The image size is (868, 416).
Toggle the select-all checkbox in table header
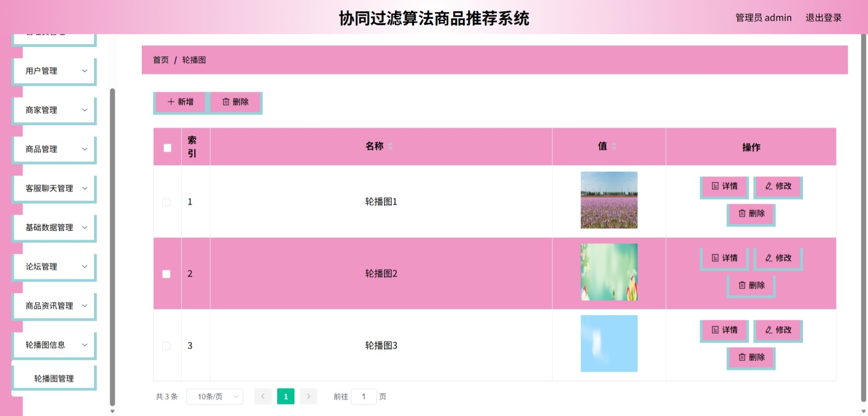(167, 148)
